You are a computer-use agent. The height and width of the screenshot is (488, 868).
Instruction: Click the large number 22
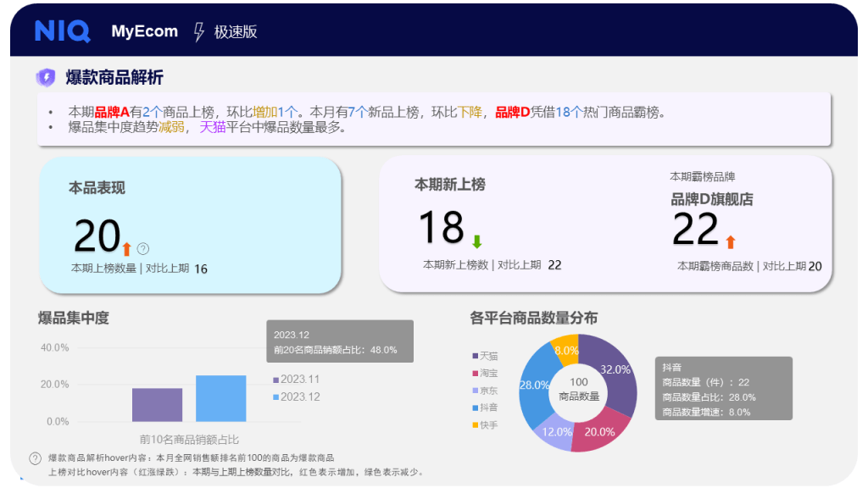pyautogui.click(x=695, y=229)
